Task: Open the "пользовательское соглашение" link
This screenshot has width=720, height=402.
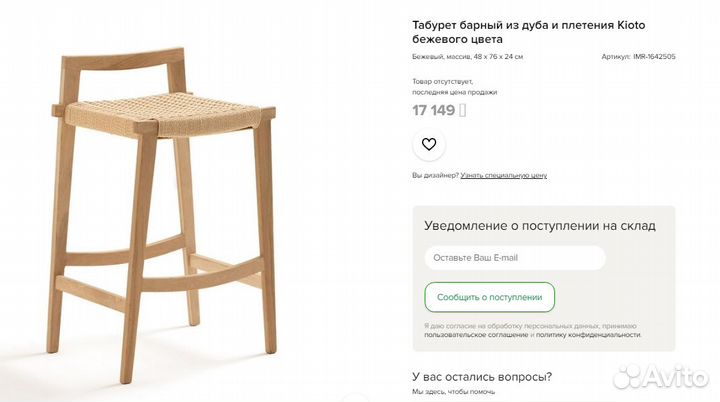Action: 476,335
